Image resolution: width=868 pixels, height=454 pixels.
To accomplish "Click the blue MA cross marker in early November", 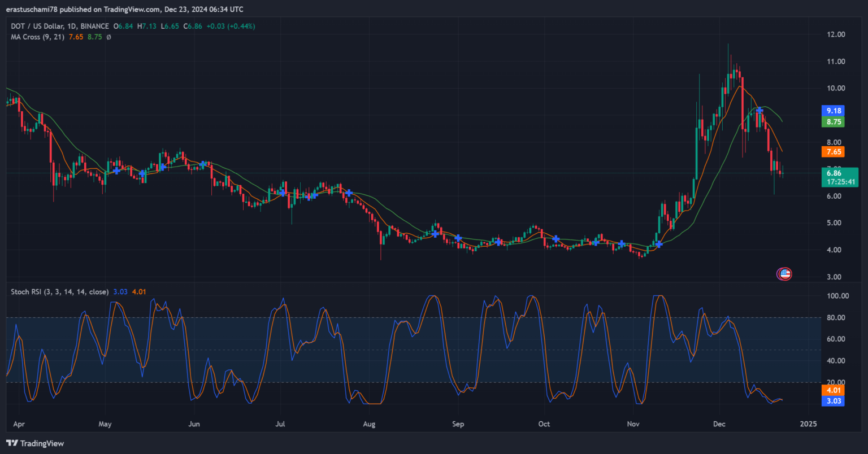I will (658, 244).
